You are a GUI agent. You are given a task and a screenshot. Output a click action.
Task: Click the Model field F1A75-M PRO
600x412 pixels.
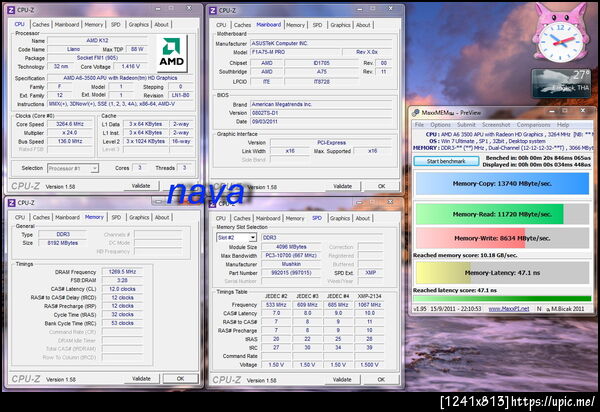tap(295, 52)
